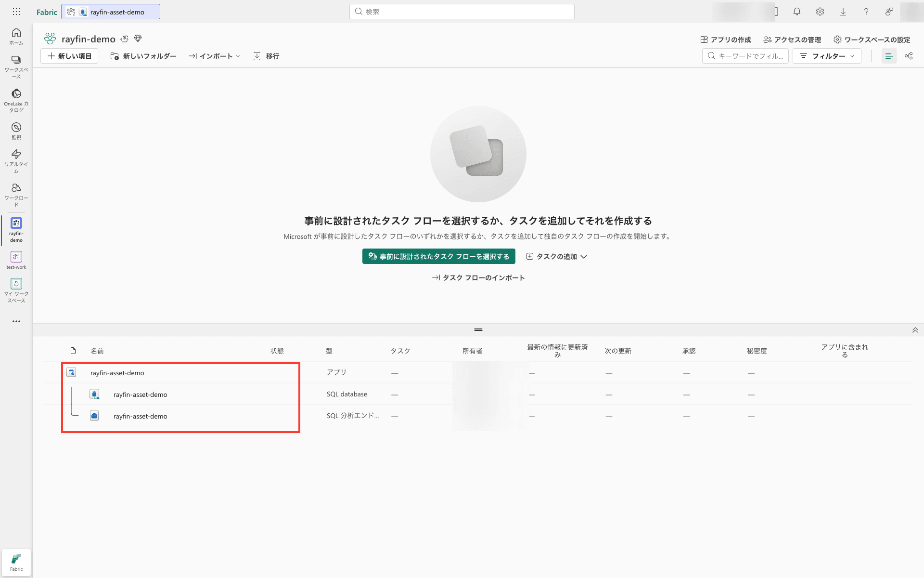Open the feedback icon in top bar
Viewport: 924px width, 578px height.
(x=889, y=12)
